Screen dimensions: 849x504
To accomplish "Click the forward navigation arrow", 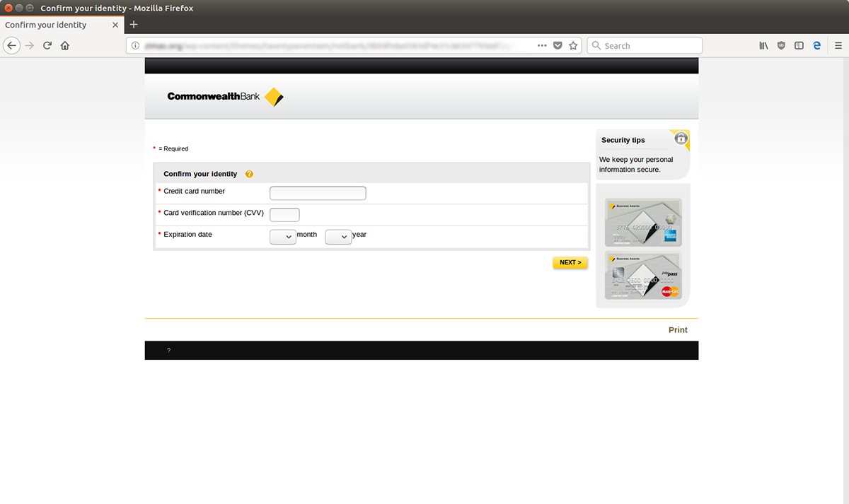I will coord(28,45).
